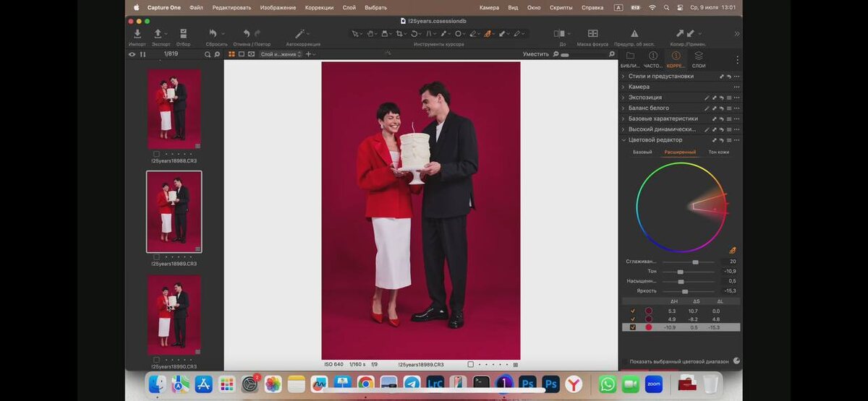Select the Тон кожи color editor tab
This screenshot has width=868, height=401.
[718, 152]
